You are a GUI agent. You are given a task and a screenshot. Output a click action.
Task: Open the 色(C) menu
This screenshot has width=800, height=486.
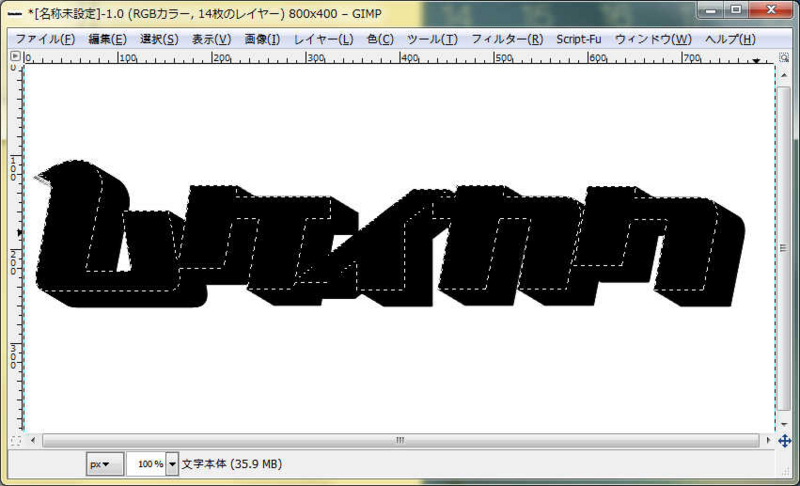[380, 39]
